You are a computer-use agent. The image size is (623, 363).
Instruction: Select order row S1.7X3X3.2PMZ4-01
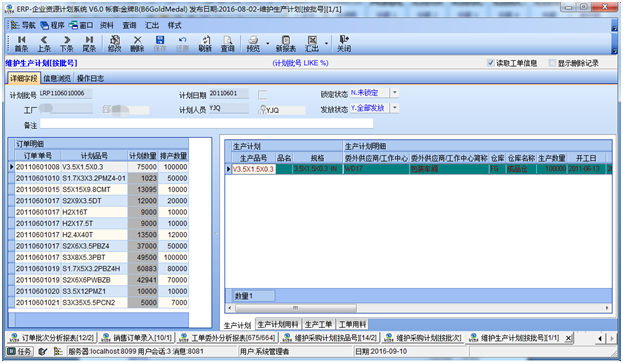[101, 178]
